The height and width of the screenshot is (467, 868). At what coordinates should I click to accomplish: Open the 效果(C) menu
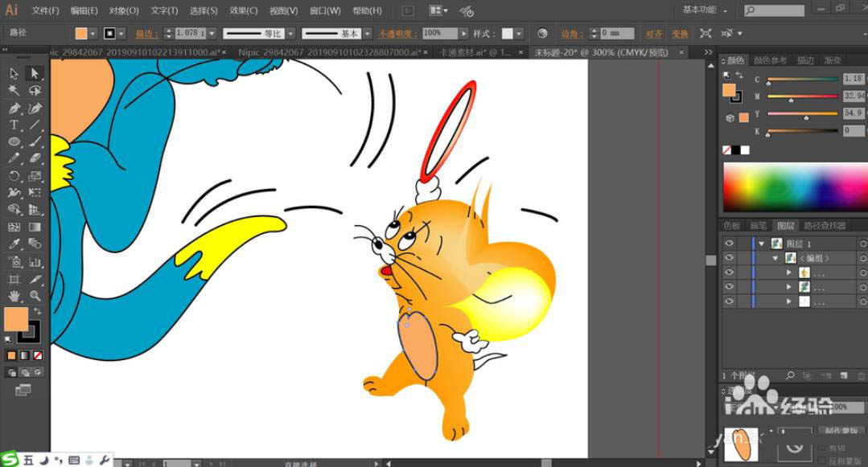(244, 10)
